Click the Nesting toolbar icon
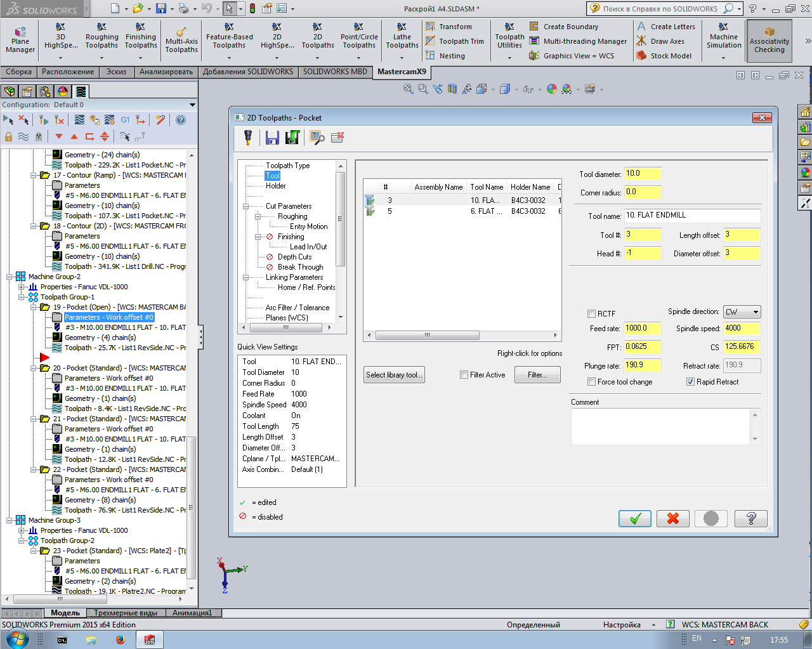 pyautogui.click(x=445, y=56)
